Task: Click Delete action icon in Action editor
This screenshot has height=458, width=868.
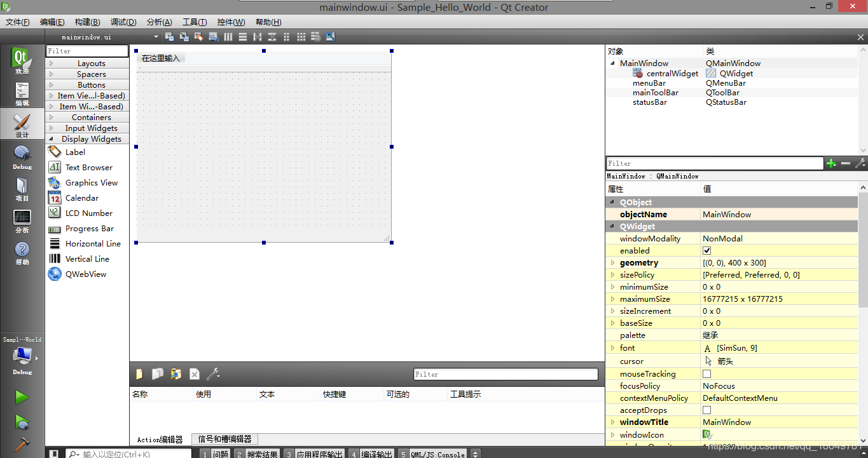Action: pos(195,374)
